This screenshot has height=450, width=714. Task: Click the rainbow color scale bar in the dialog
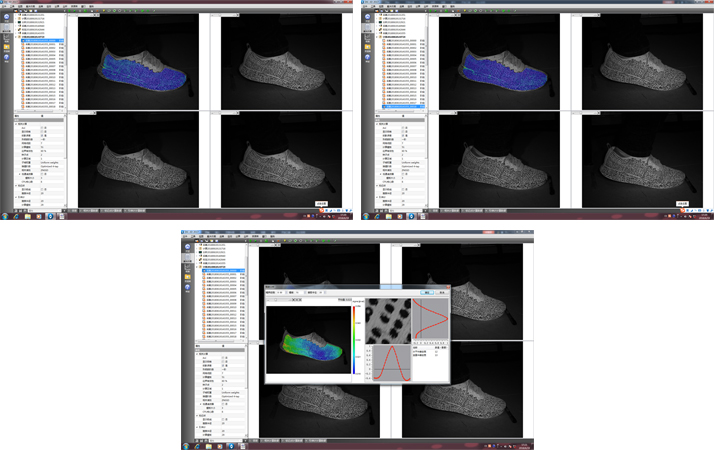tap(352, 340)
